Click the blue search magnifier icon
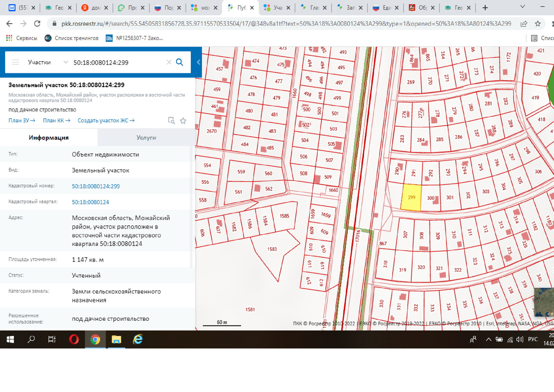 [179, 62]
